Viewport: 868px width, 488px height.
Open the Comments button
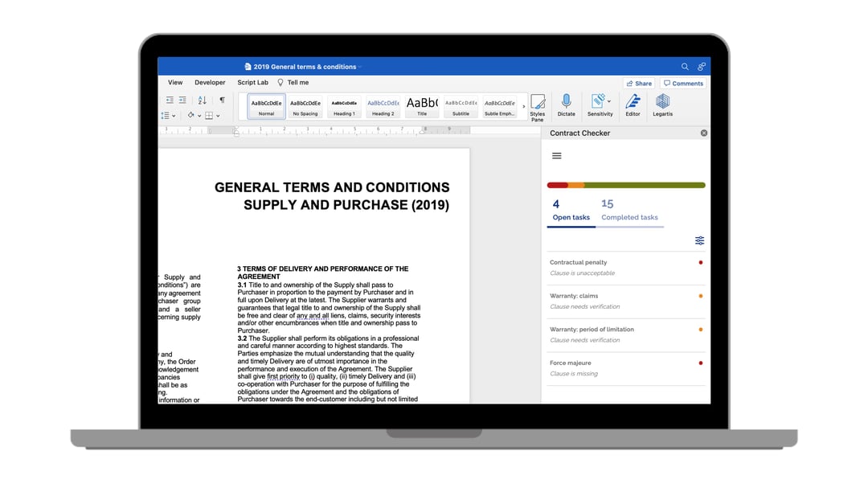(x=683, y=84)
